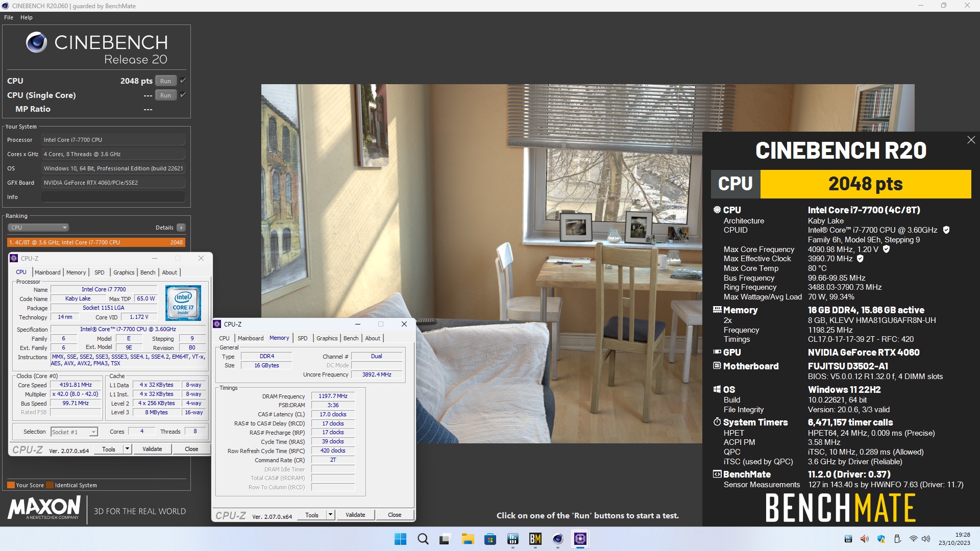Open Wi-Fi network tray icon
Screen dimensions: 980x551
click(914, 539)
